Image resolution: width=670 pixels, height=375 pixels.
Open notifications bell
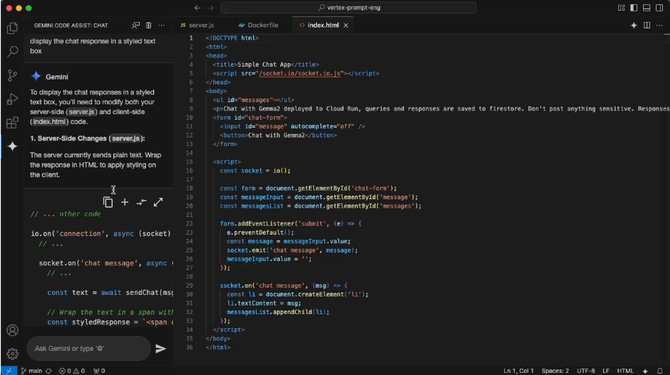(x=660, y=371)
